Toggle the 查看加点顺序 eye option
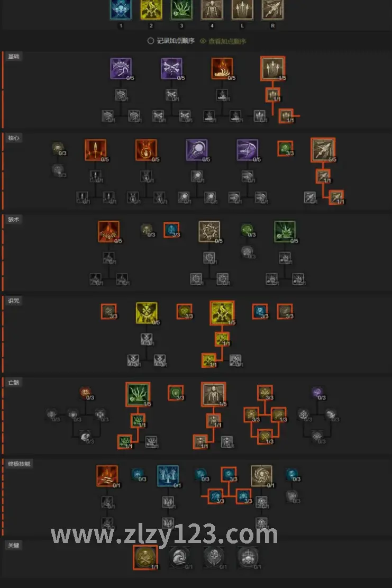 click(x=223, y=41)
